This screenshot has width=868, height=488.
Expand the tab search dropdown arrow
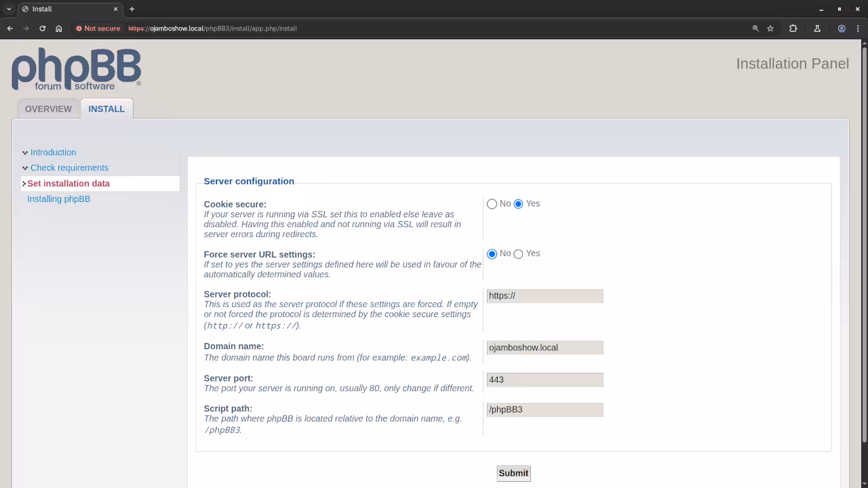[x=9, y=9]
